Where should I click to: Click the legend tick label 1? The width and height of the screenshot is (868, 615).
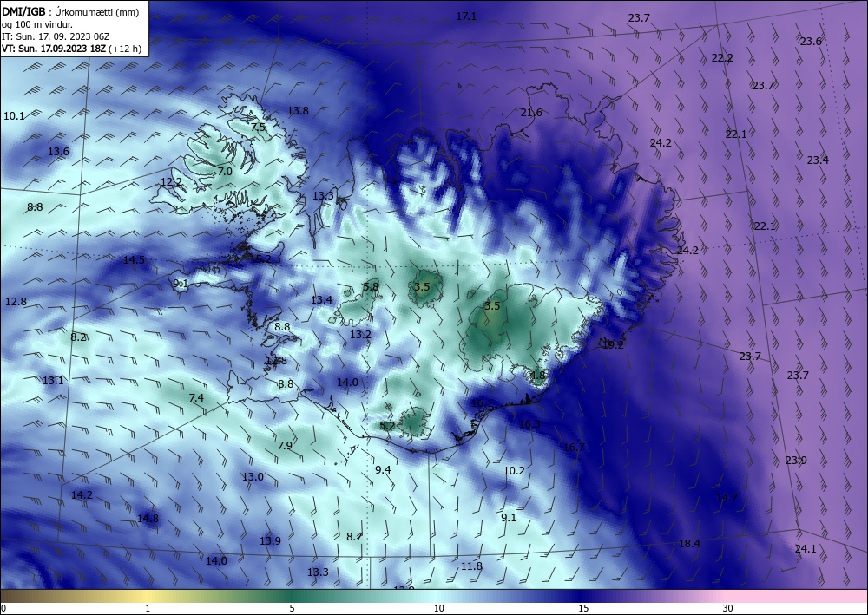pyautogui.click(x=148, y=608)
